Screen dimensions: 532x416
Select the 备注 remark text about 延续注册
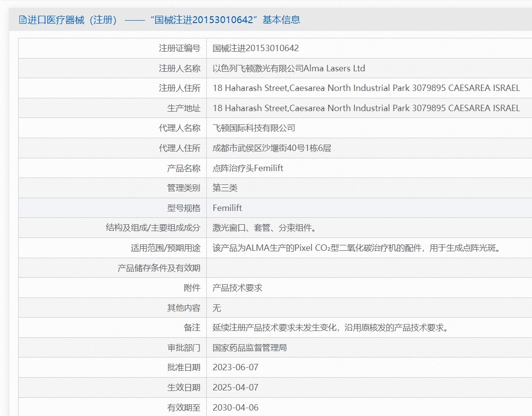[330, 327]
